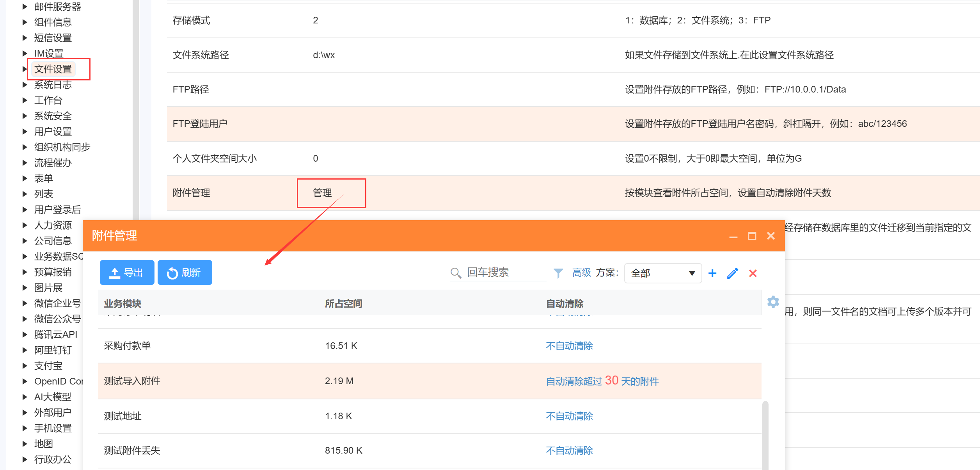Click the 导出 export button
Image resolution: width=980 pixels, height=470 pixels.
127,272
